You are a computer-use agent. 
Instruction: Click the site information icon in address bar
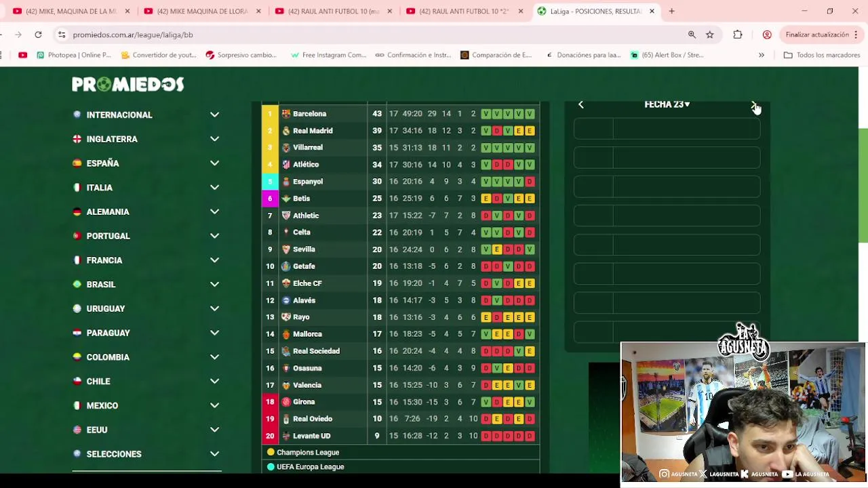tap(62, 35)
